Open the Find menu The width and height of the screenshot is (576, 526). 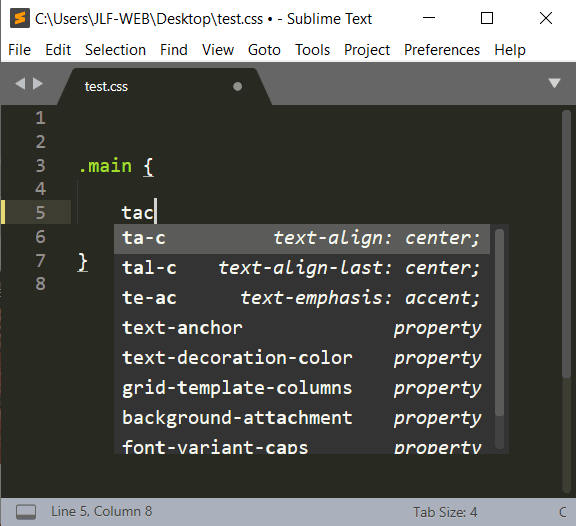tap(174, 50)
